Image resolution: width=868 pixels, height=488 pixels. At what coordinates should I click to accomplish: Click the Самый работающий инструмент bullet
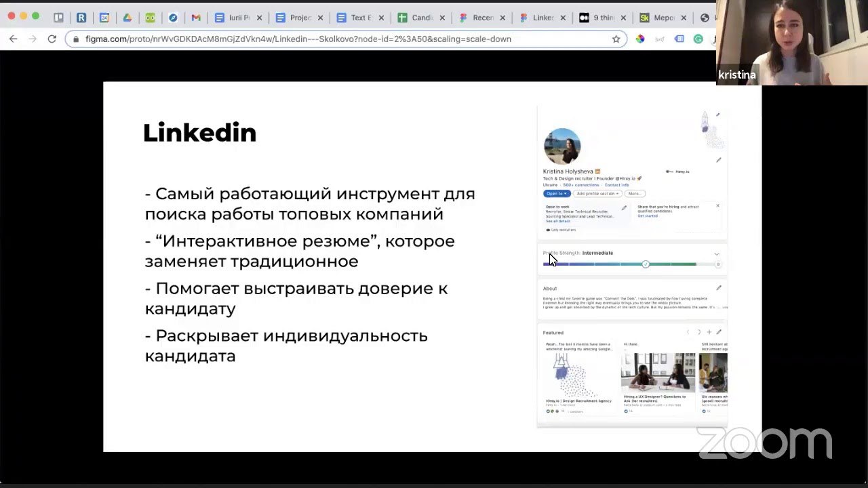pyautogui.click(x=310, y=203)
